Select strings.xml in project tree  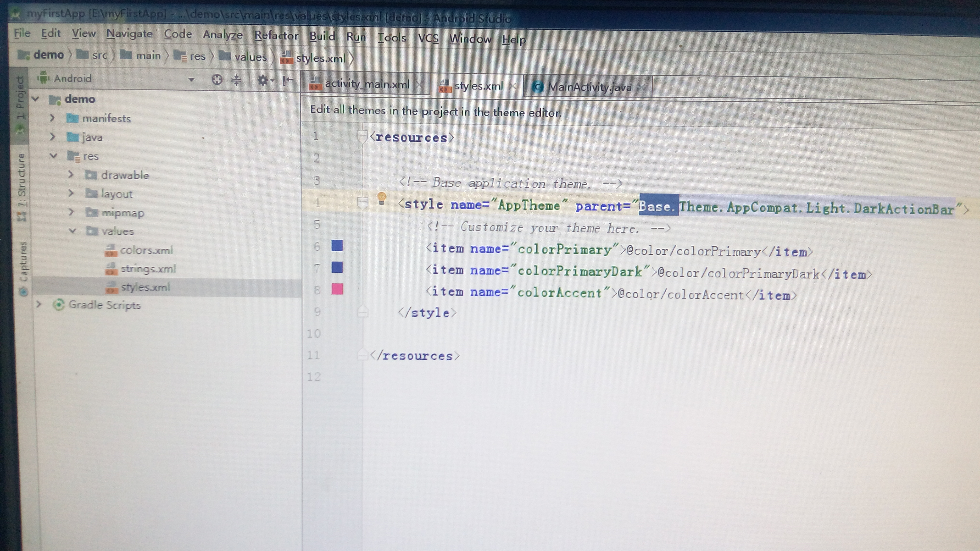[141, 269]
